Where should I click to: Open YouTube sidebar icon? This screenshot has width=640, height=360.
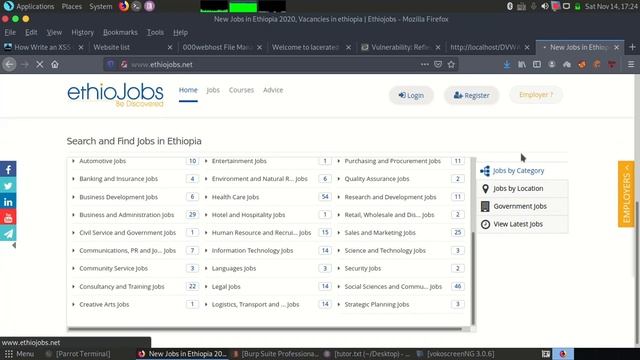click(8, 217)
